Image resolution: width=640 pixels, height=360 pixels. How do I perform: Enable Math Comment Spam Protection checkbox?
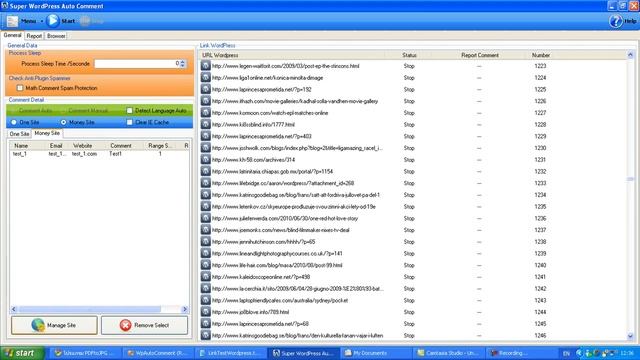20,88
